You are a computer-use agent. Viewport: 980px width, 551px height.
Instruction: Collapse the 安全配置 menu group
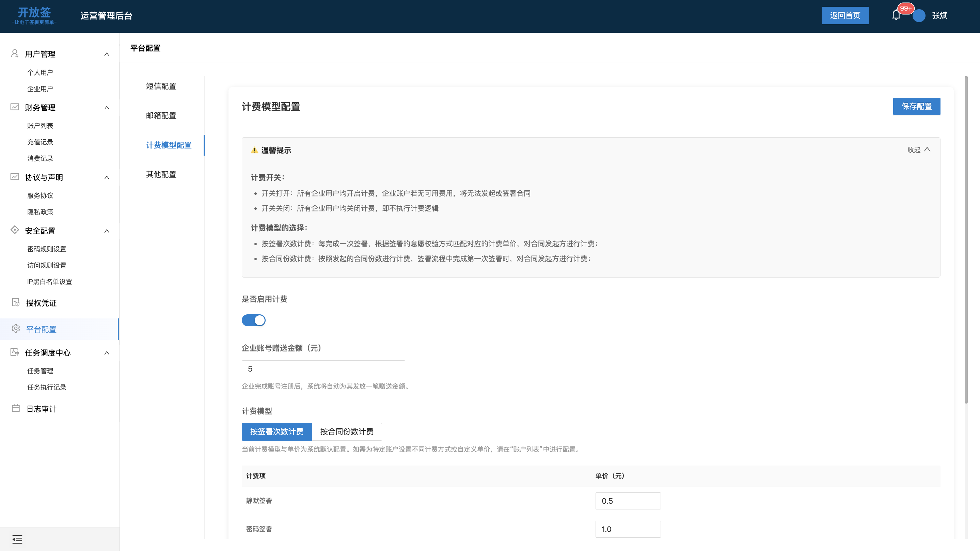tap(107, 231)
